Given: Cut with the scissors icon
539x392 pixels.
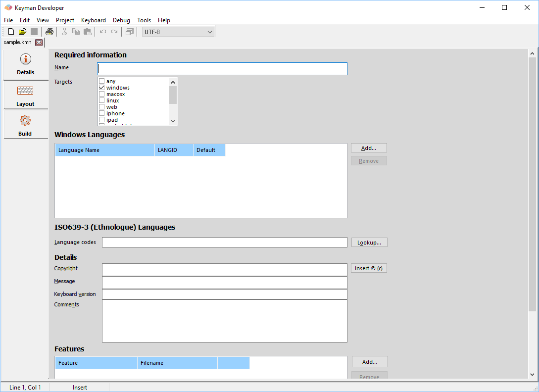Looking at the screenshot, I should (x=64, y=32).
